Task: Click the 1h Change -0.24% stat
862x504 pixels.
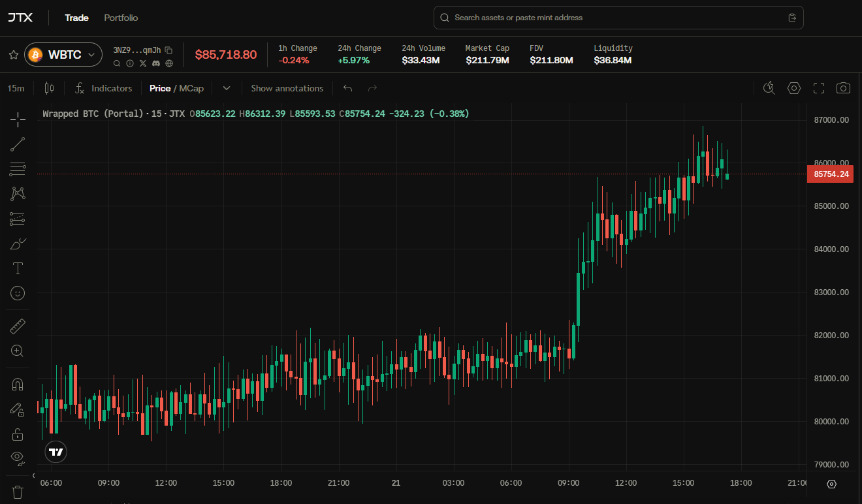Action: (x=298, y=55)
